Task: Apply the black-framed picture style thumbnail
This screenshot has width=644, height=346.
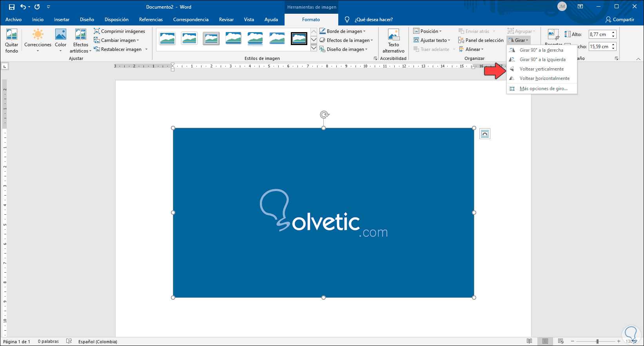Action: (x=299, y=38)
